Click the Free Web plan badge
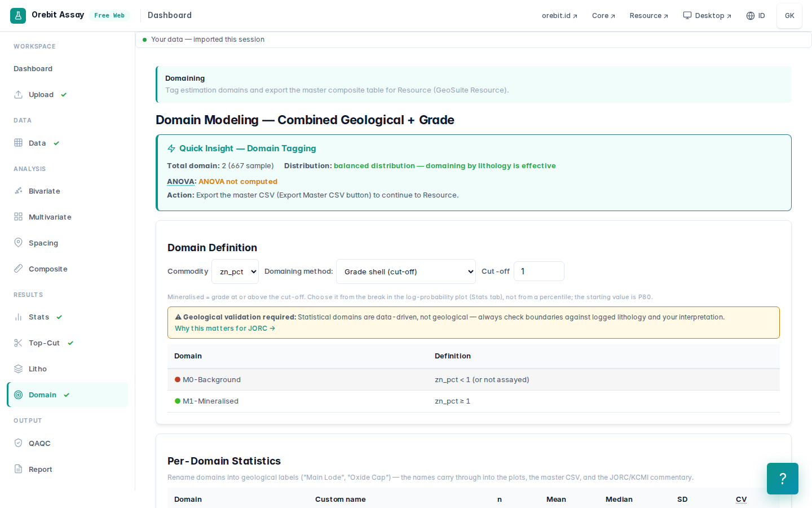The width and height of the screenshot is (812, 508). pyautogui.click(x=109, y=16)
